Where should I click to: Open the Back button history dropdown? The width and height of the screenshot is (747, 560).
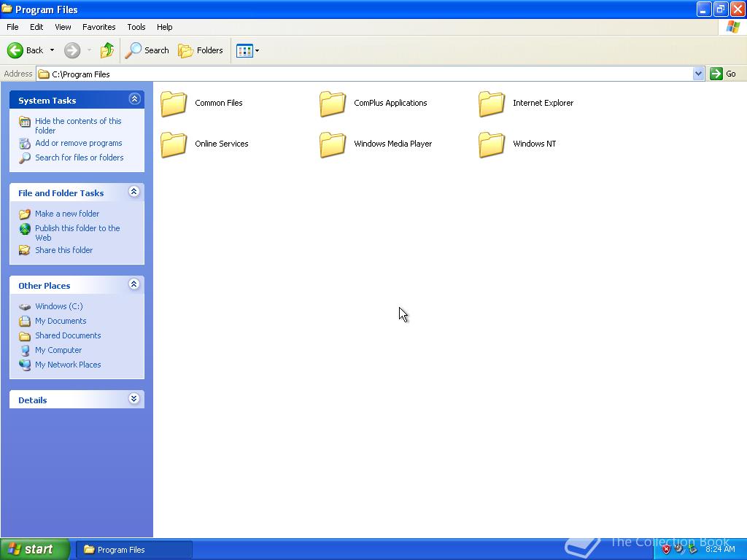coord(52,50)
